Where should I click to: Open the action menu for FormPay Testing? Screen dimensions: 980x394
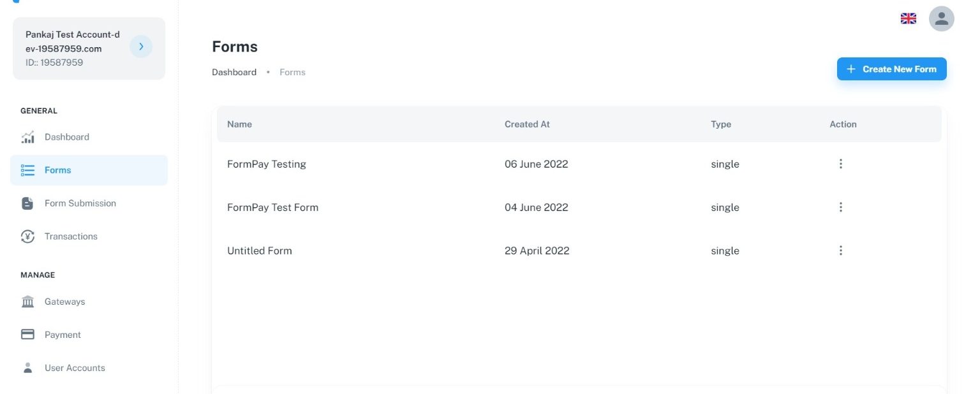pyautogui.click(x=841, y=164)
